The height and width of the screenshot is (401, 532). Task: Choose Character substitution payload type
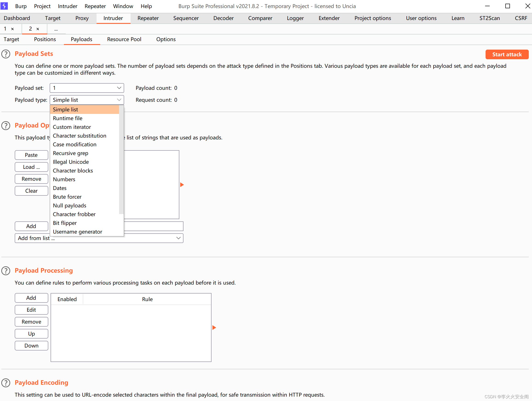(x=84, y=136)
